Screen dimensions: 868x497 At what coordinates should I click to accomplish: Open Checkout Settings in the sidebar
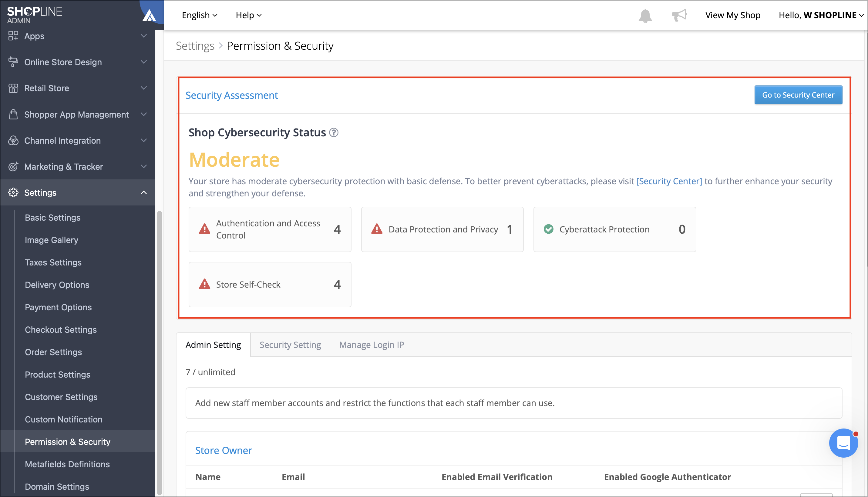tap(61, 330)
